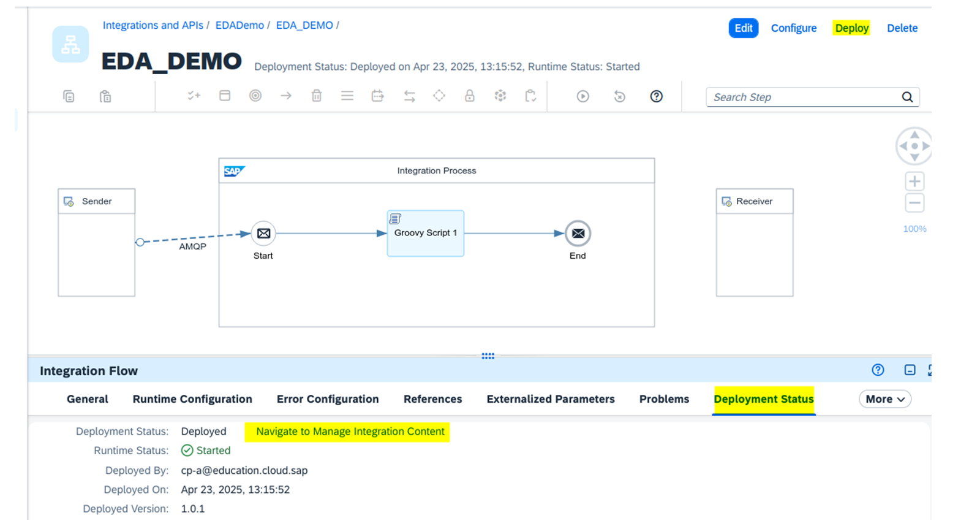Viewport: 980px width, 526px height.
Task: Click the 100% zoom level text
Action: click(914, 229)
